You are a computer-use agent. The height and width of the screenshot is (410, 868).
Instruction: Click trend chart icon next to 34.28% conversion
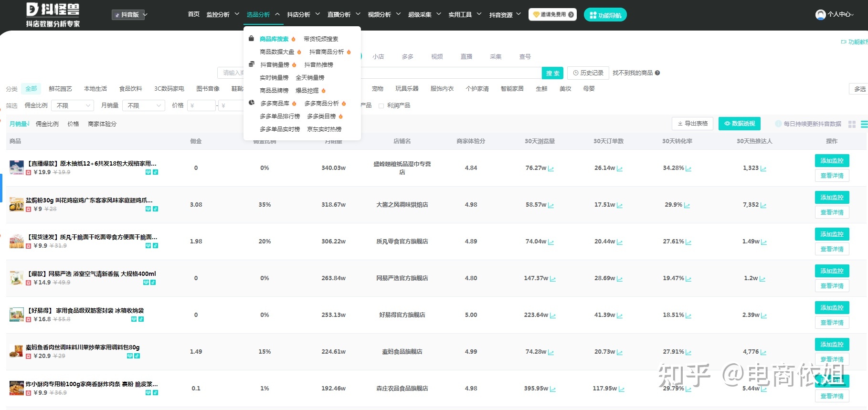[x=688, y=168]
